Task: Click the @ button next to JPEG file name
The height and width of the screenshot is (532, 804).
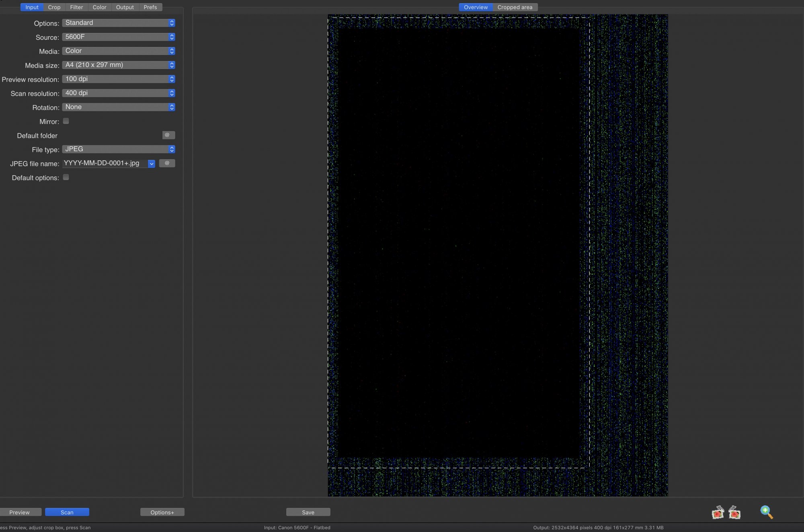Action: pos(167,163)
